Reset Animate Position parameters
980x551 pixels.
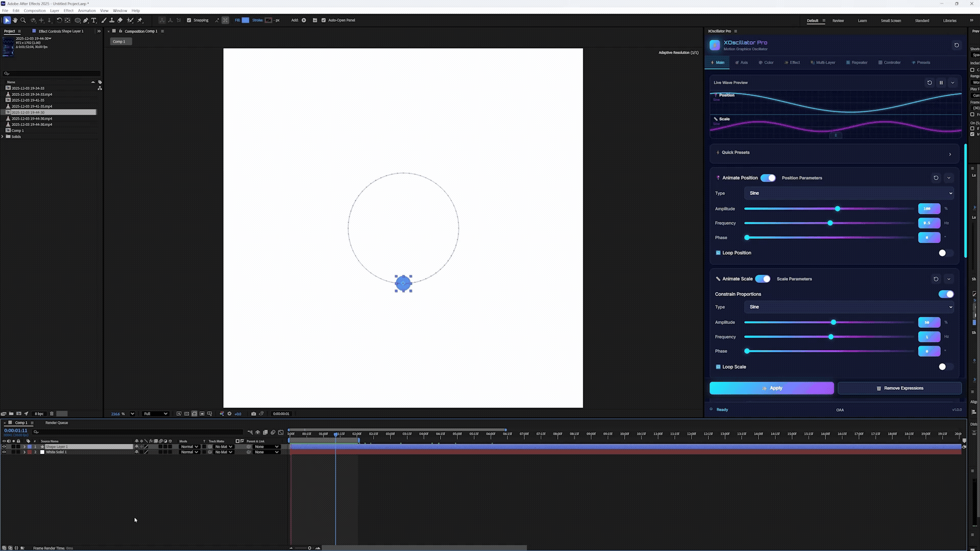pyautogui.click(x=936, y=178)
